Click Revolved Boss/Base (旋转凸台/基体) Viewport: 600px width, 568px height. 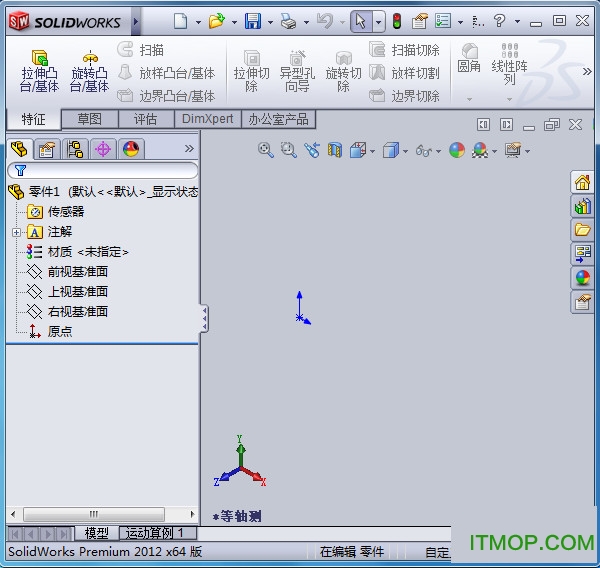point(90,71)
